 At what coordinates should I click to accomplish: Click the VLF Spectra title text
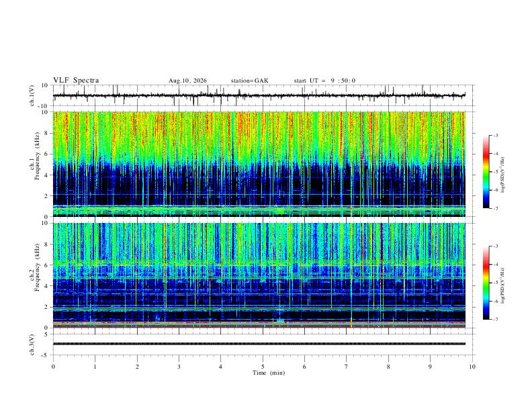tap(76, 81)
